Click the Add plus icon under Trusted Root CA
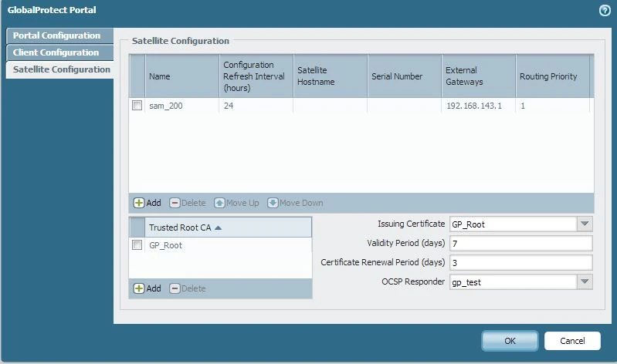 tap(138, 288)
